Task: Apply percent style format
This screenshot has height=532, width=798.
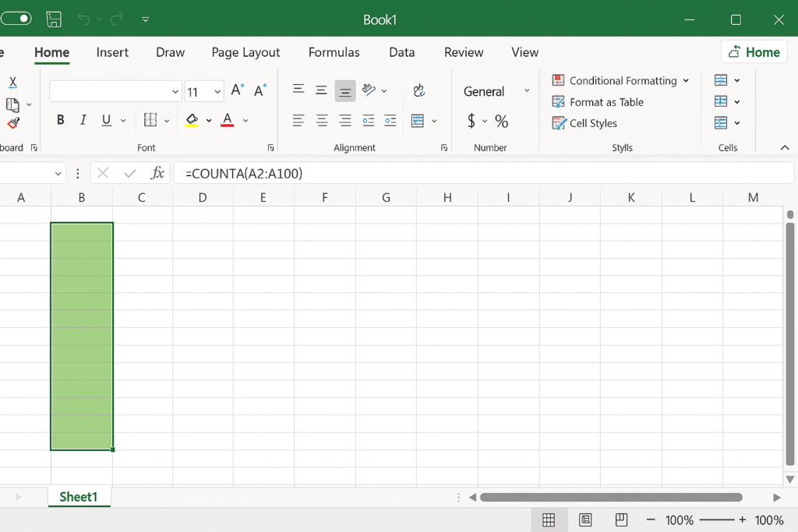Action: pos(501,121)
